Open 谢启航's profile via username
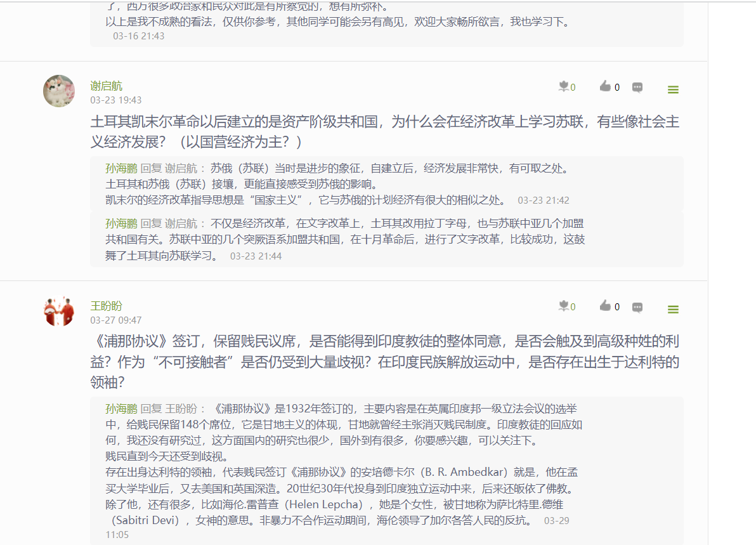Image resolution: width=756 pixels, height=545 pixels. coord(106,86)
